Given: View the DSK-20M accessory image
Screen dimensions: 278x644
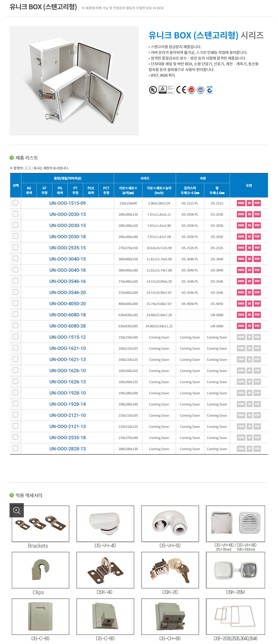Looking at the screenshot, I should [235, 570].
